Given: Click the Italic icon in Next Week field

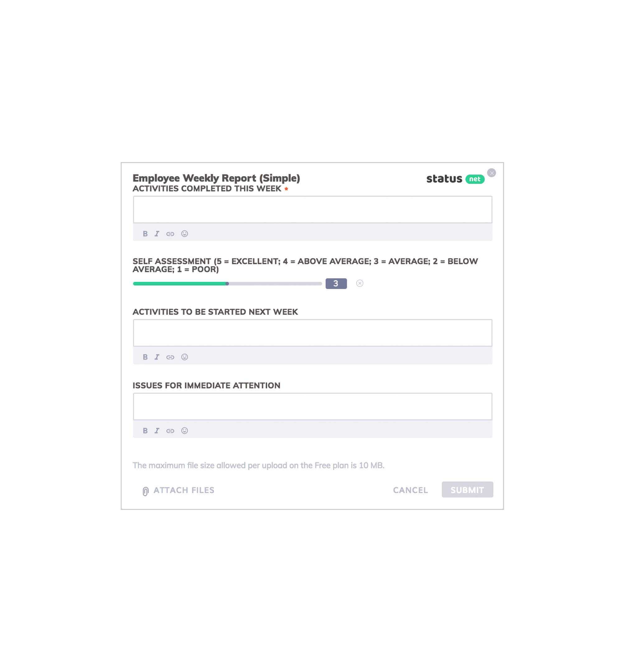Looking at the screenshot, I should click(157, 357).
